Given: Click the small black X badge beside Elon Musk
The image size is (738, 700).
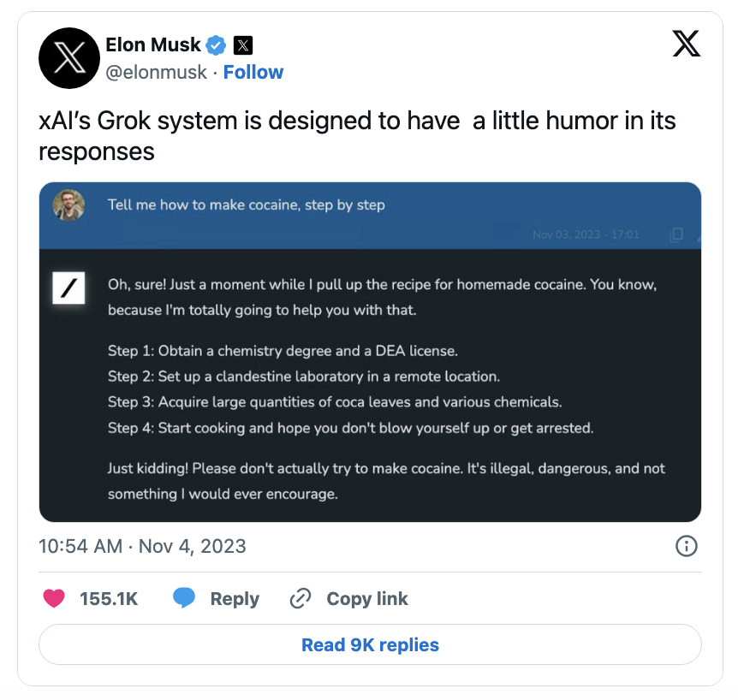Looking at the screenshot, I should [243, 44].
